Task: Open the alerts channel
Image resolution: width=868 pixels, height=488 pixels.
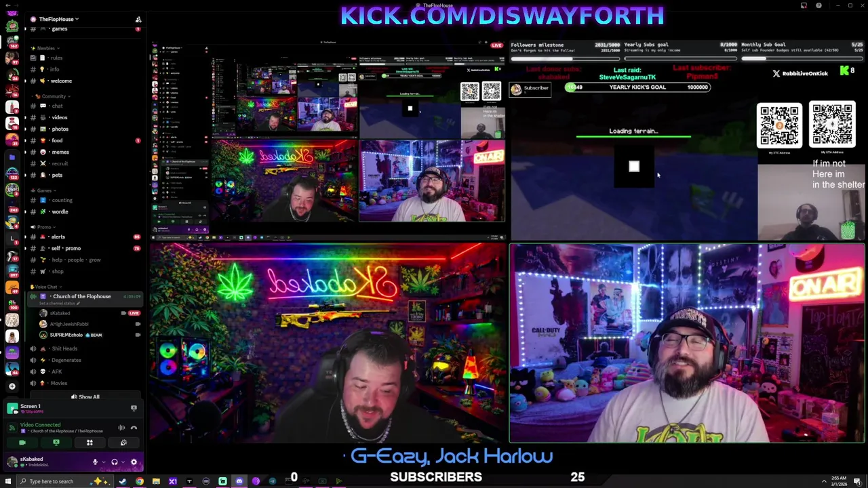Action: coord(85,237)
